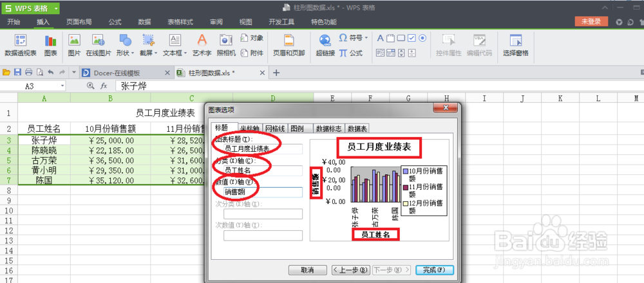Select the group box form control
644x283 pixels.
(391, 38)
